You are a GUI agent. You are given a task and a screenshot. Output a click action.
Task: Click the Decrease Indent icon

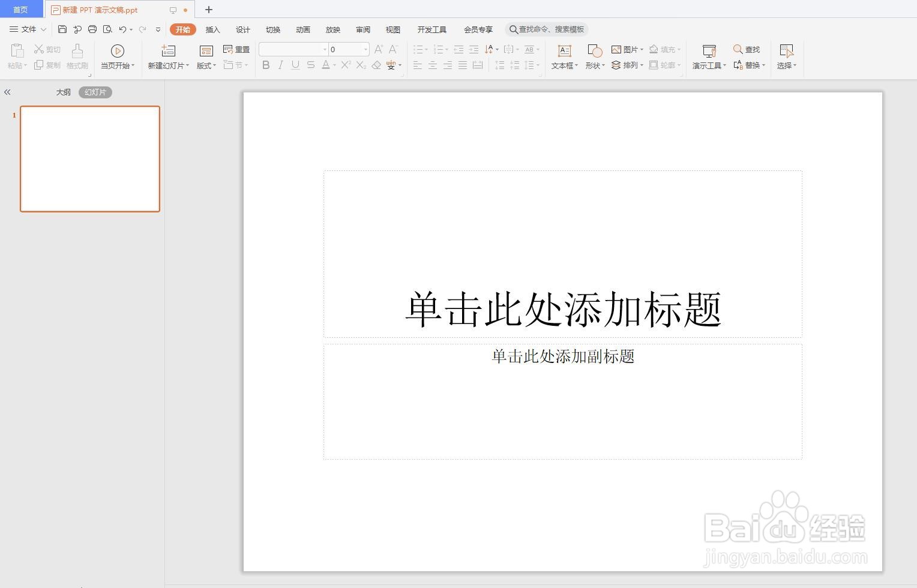pos(458,49)
